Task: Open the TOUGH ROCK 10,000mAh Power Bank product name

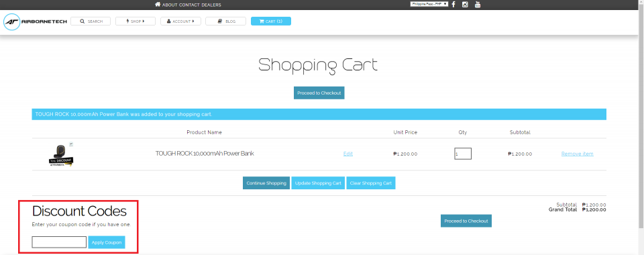Action: tap(205, 154)
